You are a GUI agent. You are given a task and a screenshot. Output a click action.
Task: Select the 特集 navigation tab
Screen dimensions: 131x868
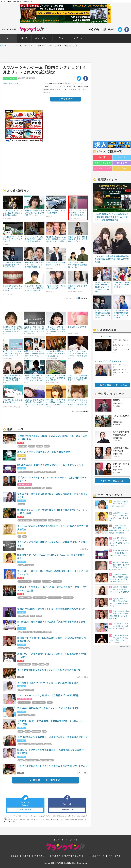24,38
